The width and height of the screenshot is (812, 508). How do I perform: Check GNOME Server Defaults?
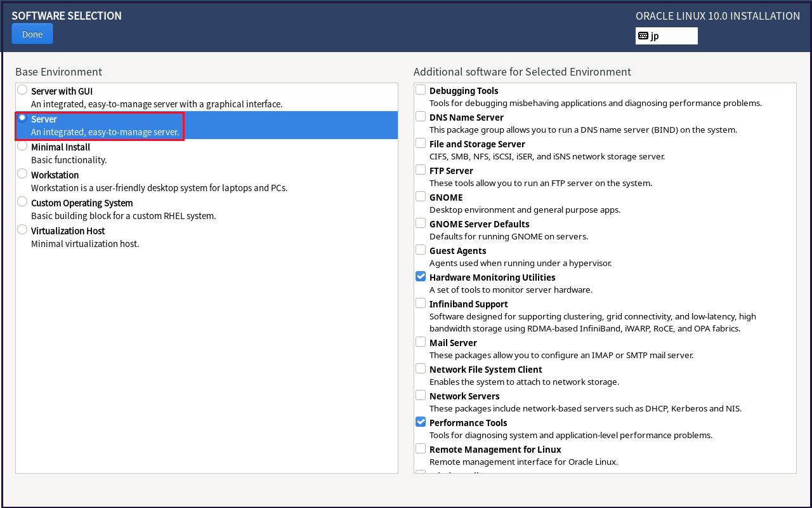pyautogui.click(x=421, y=223)
